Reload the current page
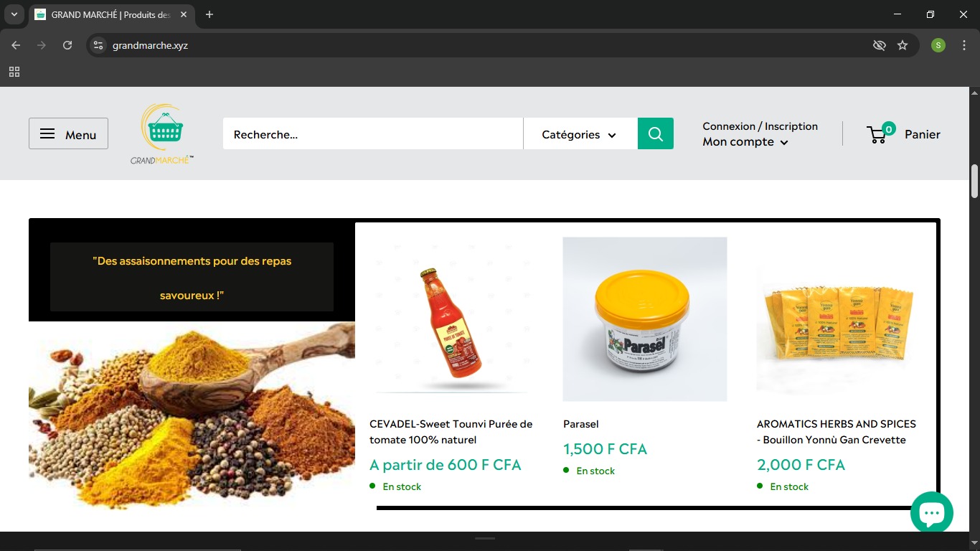Screen dimensions: 980x551 pyautogui.click(x=67, y=45)
